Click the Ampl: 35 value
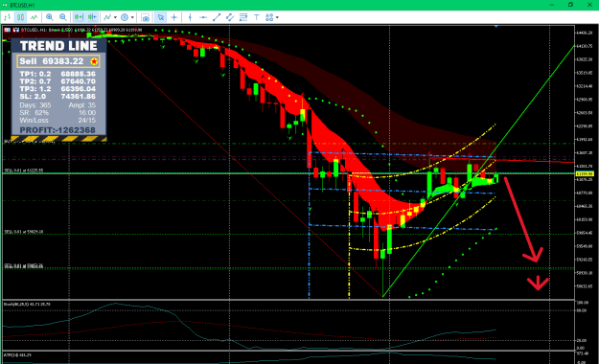 [x=82, y=105]
